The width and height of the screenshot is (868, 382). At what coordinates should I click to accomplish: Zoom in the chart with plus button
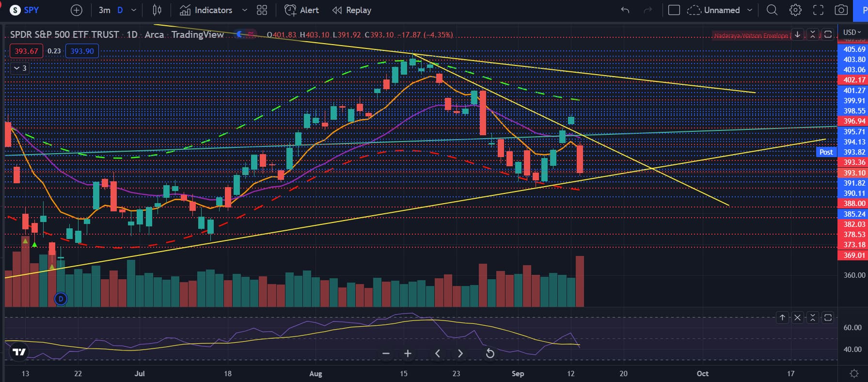(408, 353)
